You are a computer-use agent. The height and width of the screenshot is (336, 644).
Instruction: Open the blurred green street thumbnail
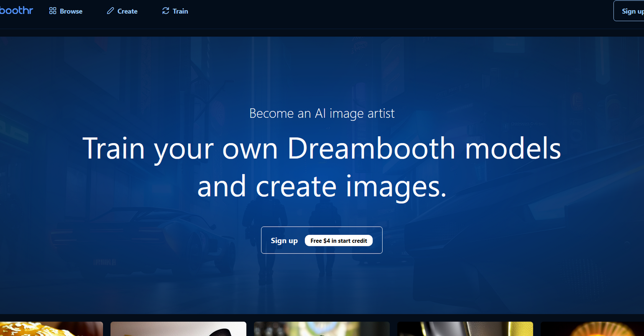(322, 329)
